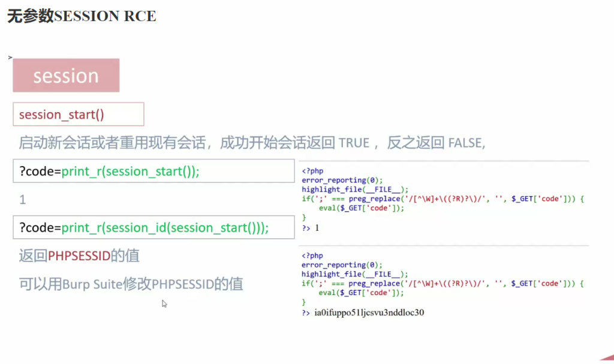Screen dimensions: 614x364
Task: Click the second preg_replace code line
Action: pos(443,283)
